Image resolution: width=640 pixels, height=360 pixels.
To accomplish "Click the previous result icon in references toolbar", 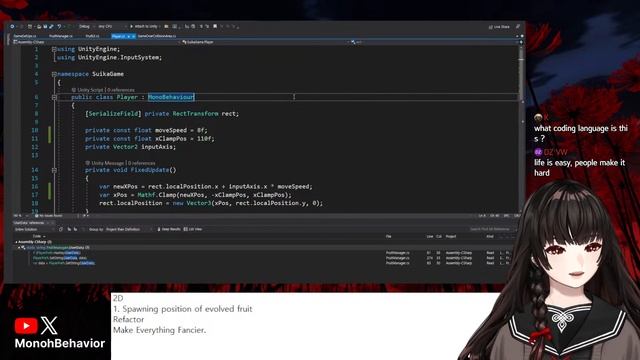I will click(x=69, y=229).
